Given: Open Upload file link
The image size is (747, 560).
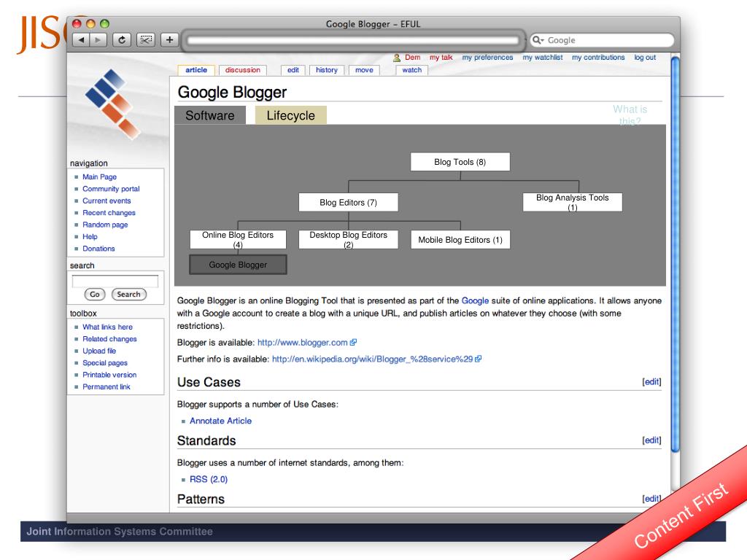Looking at the screenshot, I should click(x=99, y=351).
